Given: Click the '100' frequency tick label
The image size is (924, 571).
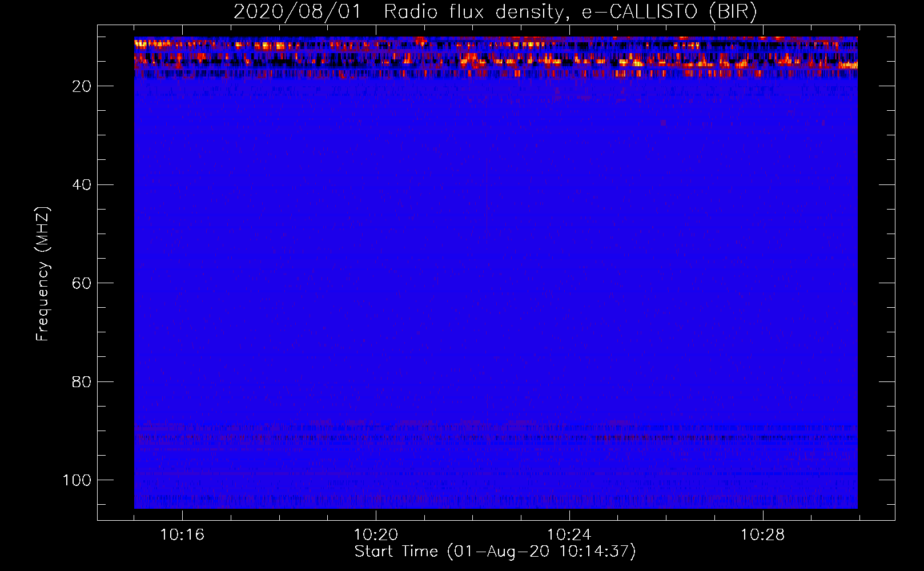Looking at the screenshot, I should pyautogui.click(x=77, y=480).
